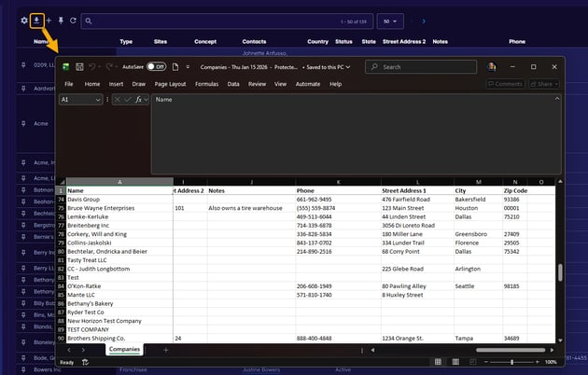588x375 pixels.
Task: Open the settings gear icon
Action: pyautogui.click(x=24, y=20)
